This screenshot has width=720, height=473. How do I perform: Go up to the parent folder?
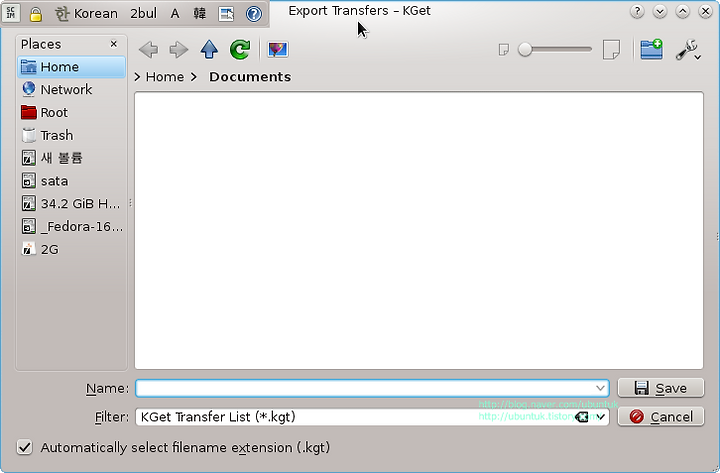209,50
